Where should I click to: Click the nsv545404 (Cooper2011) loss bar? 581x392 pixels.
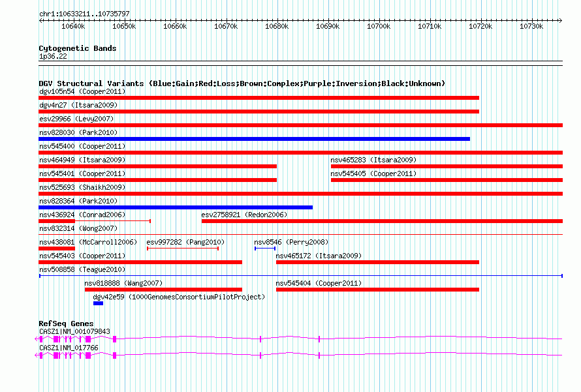[377, 290]
